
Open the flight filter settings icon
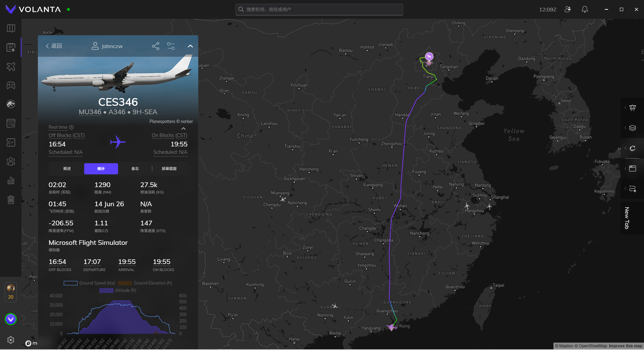(x=171, y=46)
